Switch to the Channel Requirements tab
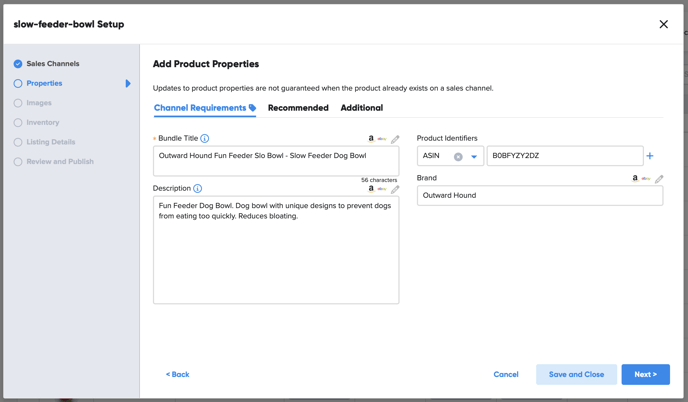 (204, 108)
